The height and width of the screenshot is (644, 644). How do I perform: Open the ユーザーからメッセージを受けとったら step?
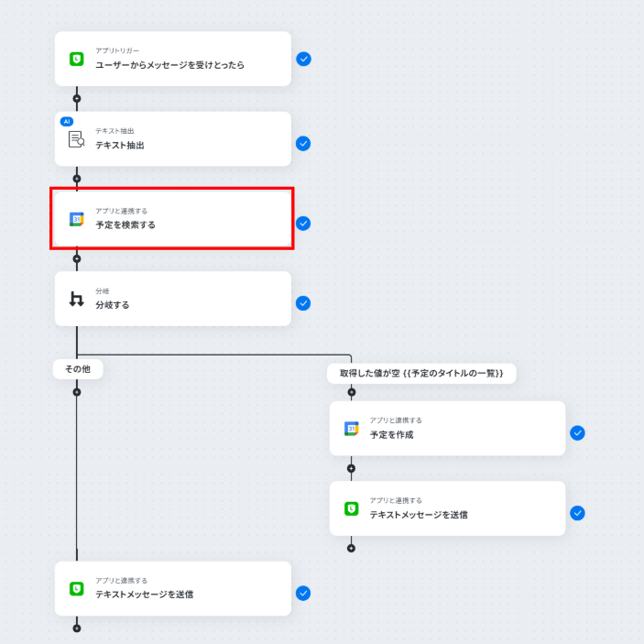(x=172, y=60)
